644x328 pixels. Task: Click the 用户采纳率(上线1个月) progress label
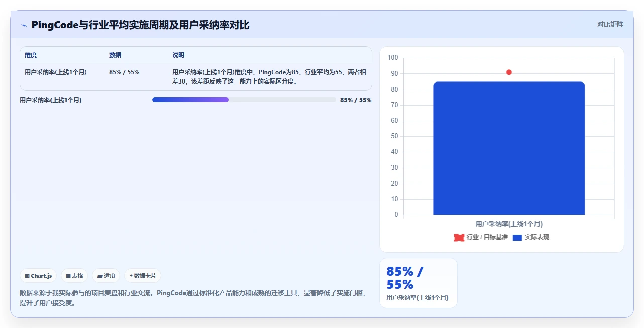tap(51, 100)
